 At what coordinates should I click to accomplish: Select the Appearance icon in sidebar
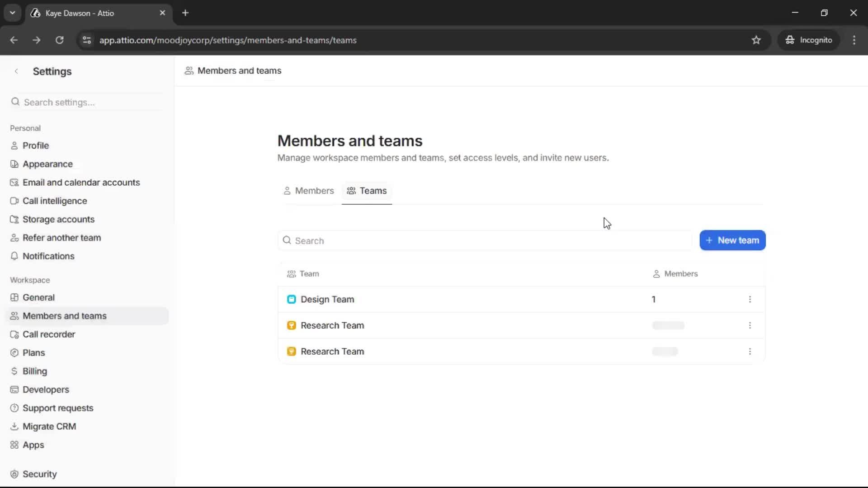[14, 164]
